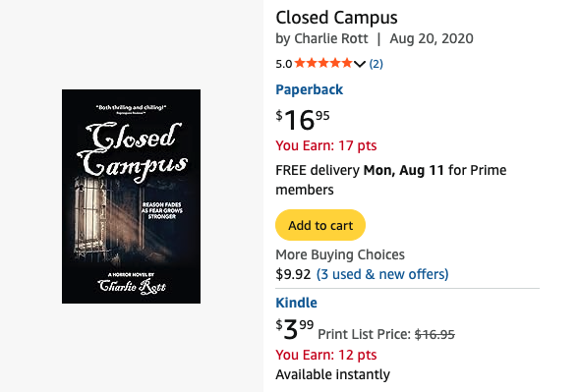The width and height of the screenshot is (579, 392).
Task: Click the Mon, Aug 11 delivery date
Action: 404,170
